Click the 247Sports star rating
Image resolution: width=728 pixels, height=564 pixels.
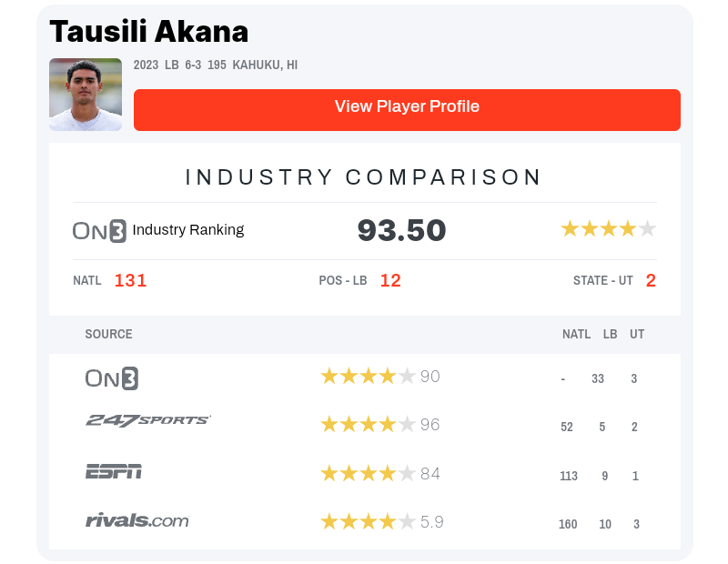pyautogui.click(x=368, y=425)
